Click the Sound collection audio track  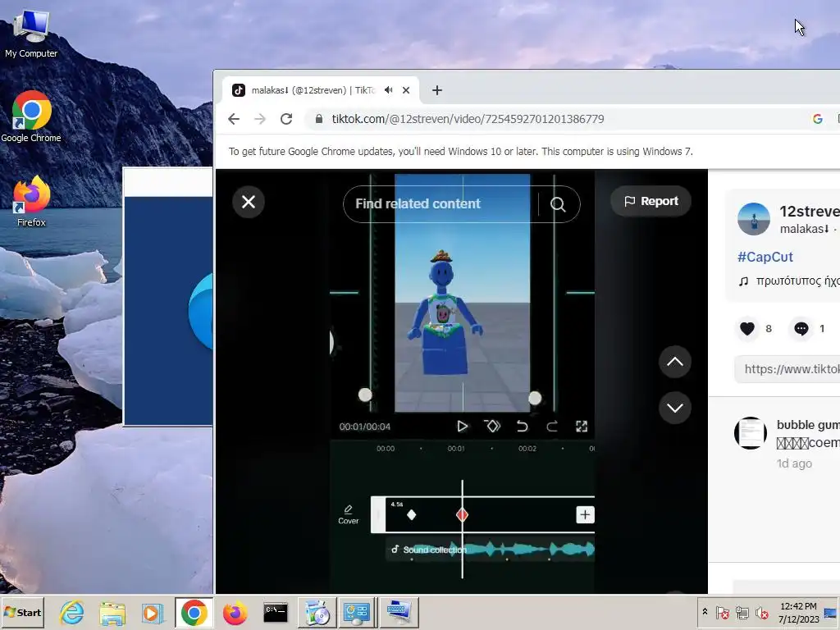click(490, 549)
